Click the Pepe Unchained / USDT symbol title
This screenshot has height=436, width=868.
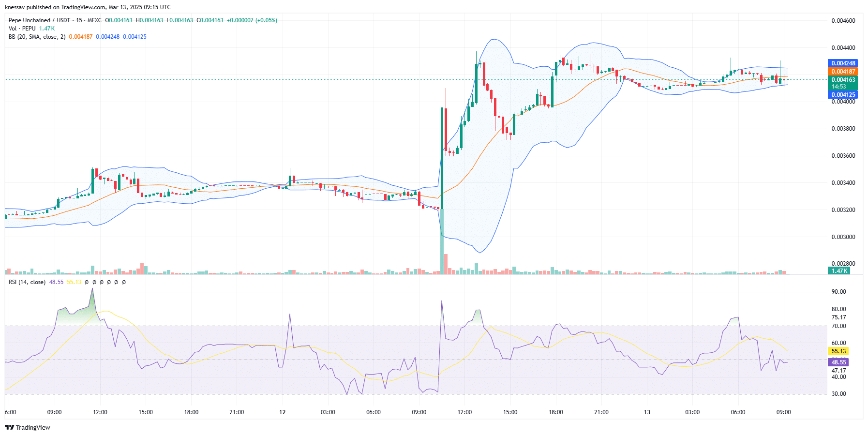[x=39, y=20]
